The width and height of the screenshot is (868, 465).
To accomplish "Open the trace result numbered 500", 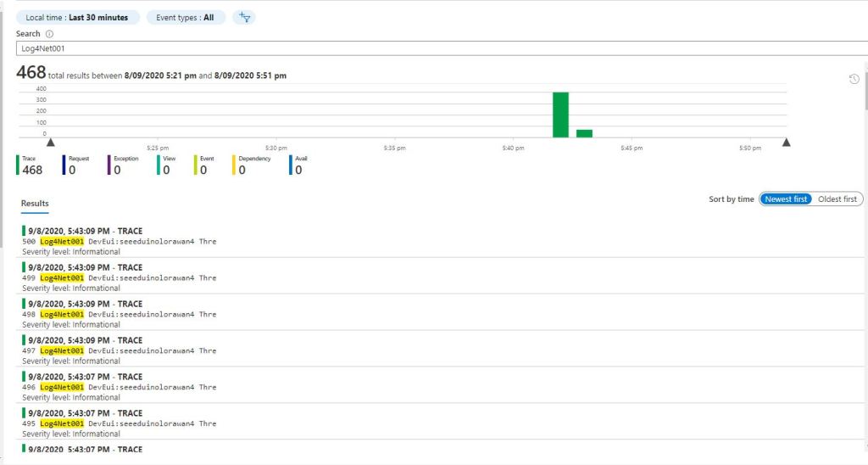I will [119, 241].
